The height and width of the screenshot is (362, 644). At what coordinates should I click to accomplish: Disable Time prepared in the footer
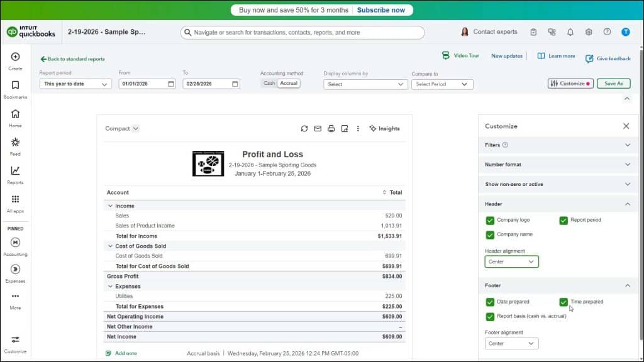click(x=564, y=302)
